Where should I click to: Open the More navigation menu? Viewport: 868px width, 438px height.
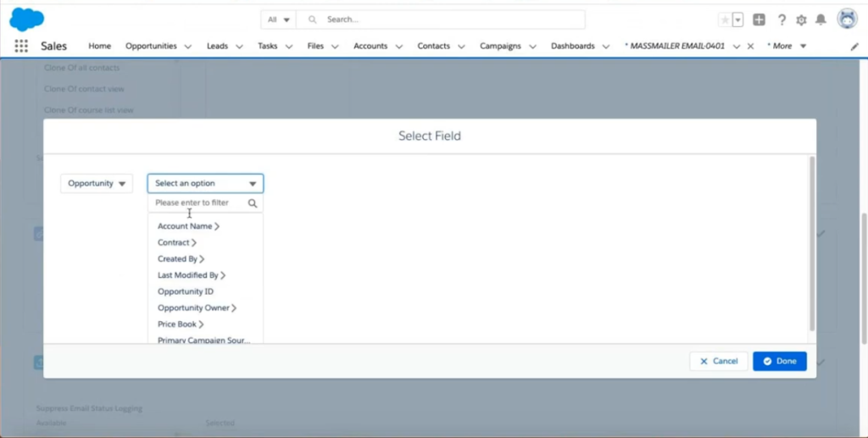point(787,46)
